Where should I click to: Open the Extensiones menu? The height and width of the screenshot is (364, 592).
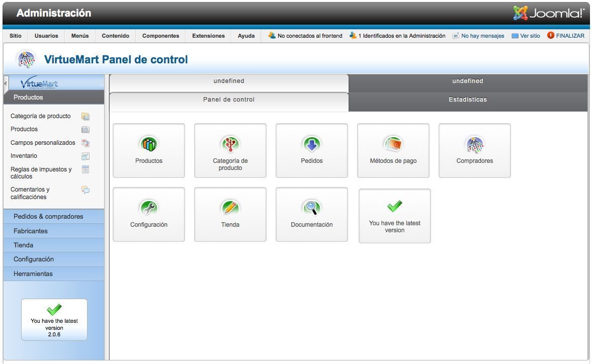pyautogui.click(x=208, y=36)
